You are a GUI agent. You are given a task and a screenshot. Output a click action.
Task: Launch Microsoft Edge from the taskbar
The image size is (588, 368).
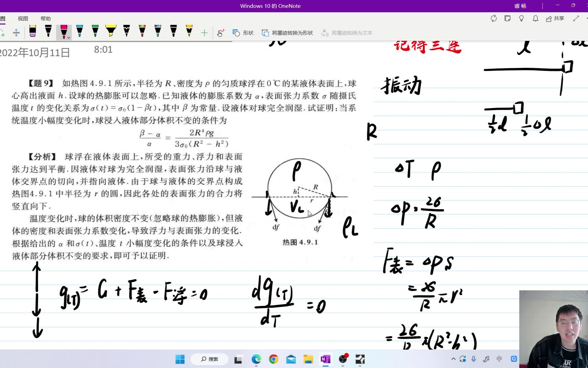(256, 359)
